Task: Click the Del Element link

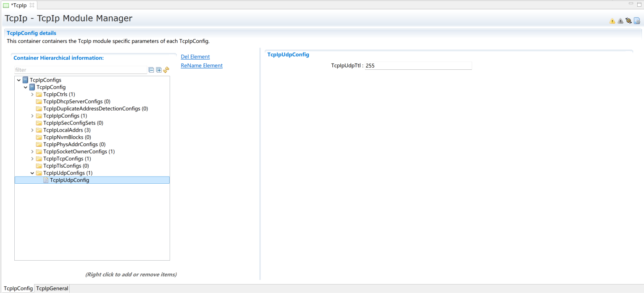Action: 195,57
